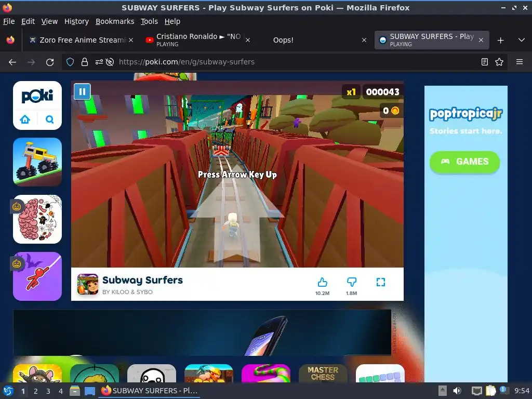Click the phone advertisement banner

pyautogui.click(x=202, y=332)
